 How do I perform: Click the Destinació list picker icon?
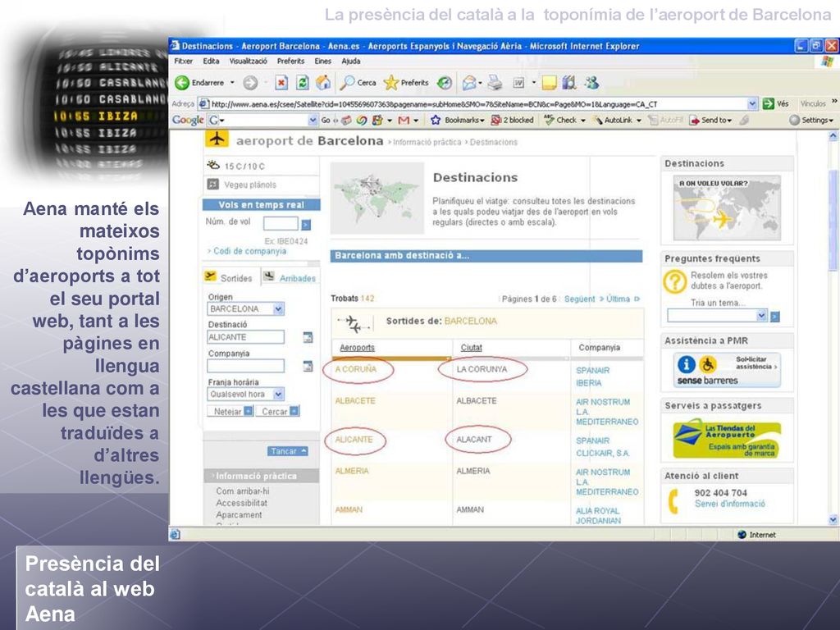click(308, 337)
